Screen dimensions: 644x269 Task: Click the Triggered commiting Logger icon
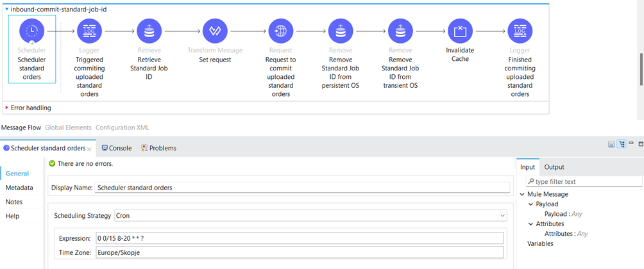pos(89,31)
